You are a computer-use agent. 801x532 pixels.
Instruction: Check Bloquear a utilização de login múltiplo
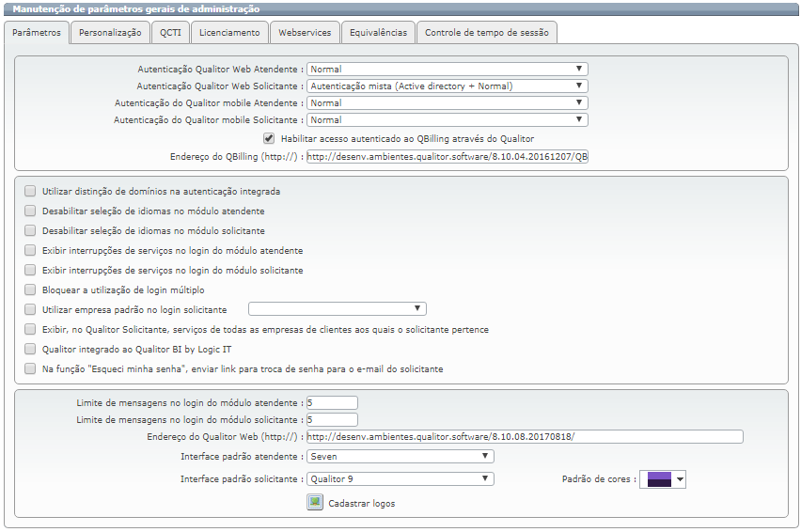[x=30, y=289]
